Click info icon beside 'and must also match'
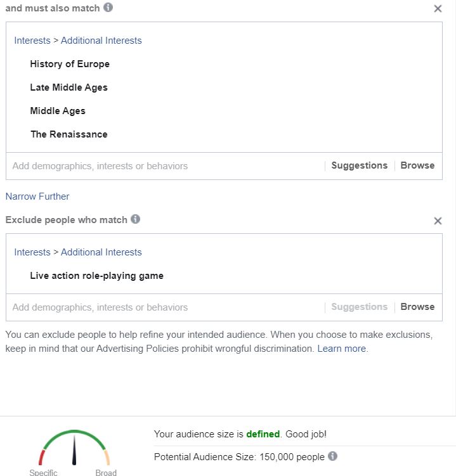 (108, 7)
